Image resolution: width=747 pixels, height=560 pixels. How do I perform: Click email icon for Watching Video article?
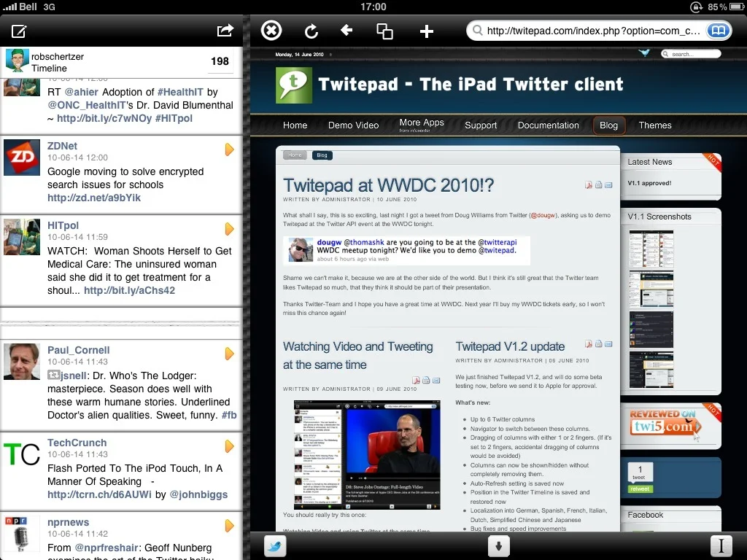(x=436, y=380)
